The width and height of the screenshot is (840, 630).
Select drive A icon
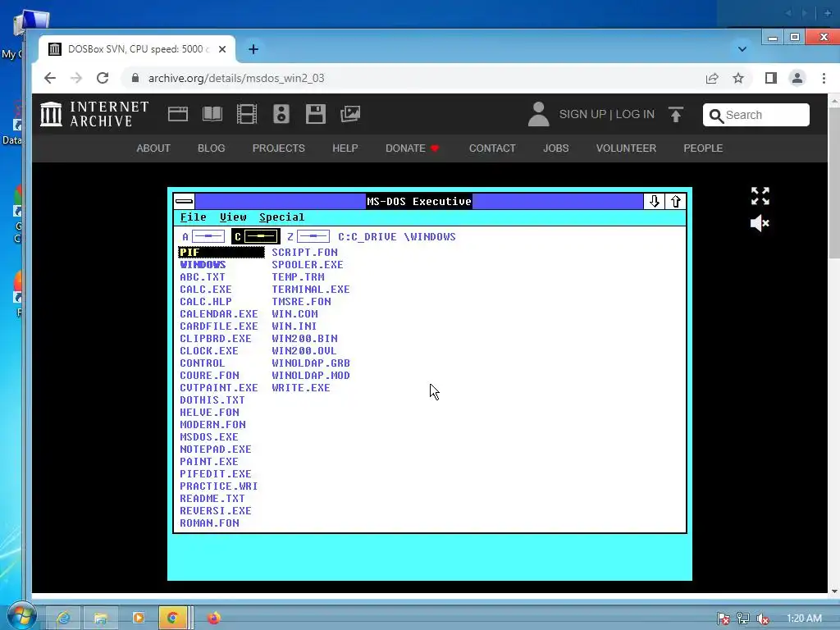203,236
